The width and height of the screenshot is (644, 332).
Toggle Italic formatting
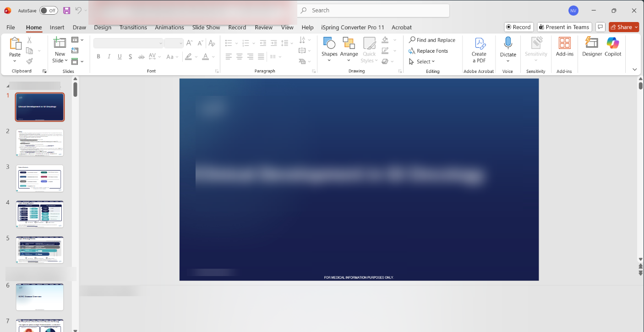pos(109,57)
